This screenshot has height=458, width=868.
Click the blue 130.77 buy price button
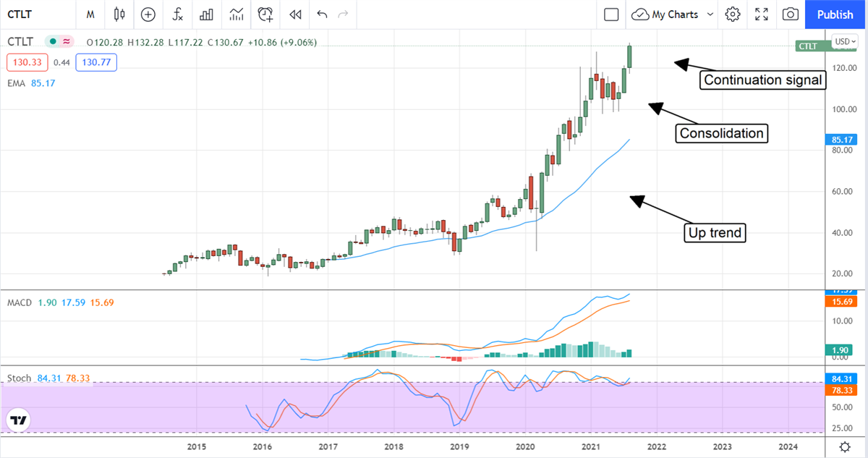pyautogui.click(x=96, y=63)
